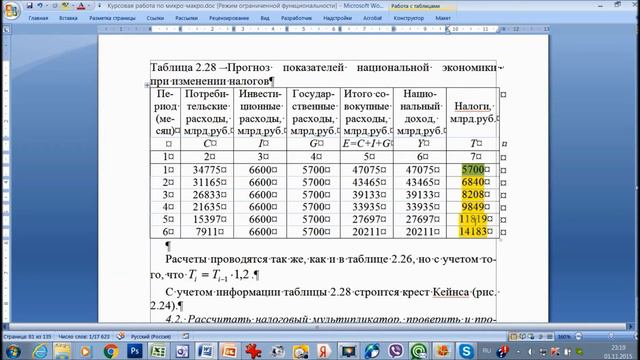Image resolution: width=640 pixels, height=360 pixels.
Task: Click the horizontal scrollbar
Action: click(318, 327)
